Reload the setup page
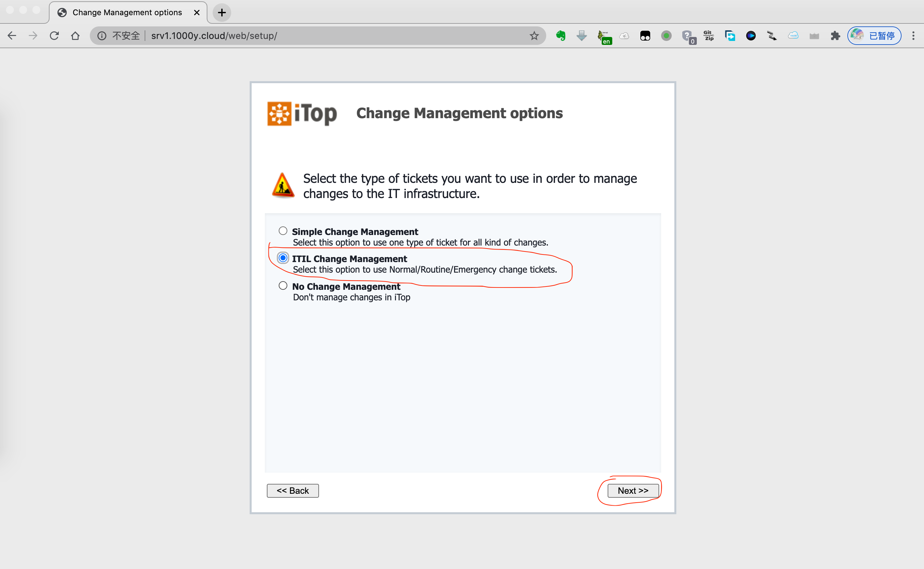 (x=54, y=36)
